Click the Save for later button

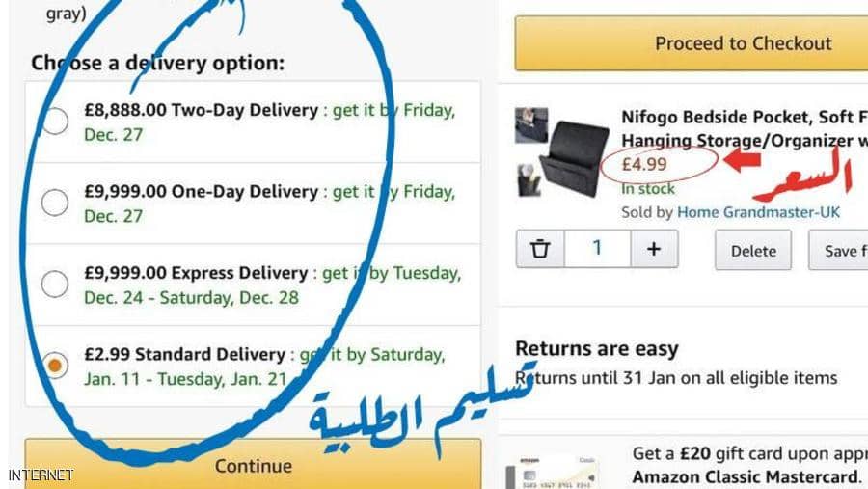click(x=838, y=251)
